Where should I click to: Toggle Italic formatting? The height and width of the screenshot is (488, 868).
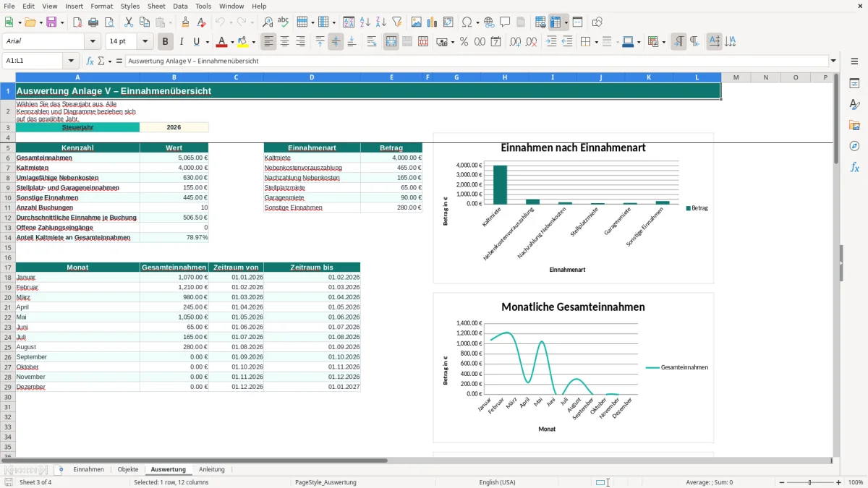point(182,42)
